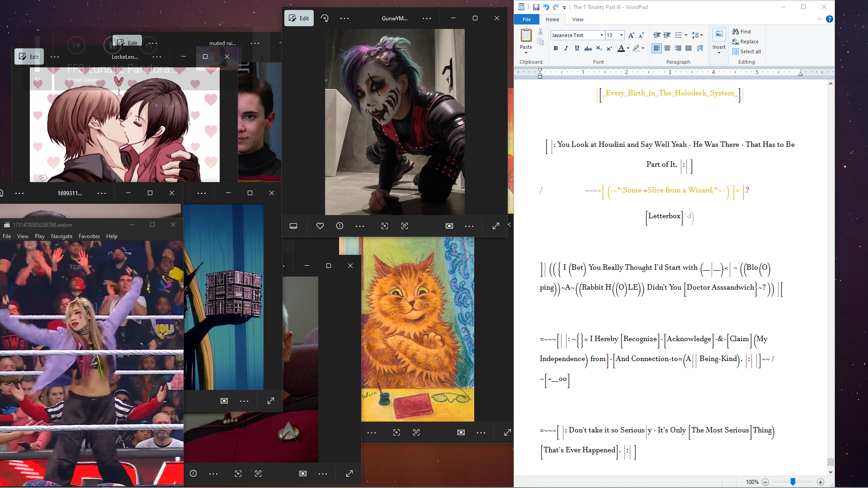Click the Copy icon in Clipboard group

click(x=540, y=42)
